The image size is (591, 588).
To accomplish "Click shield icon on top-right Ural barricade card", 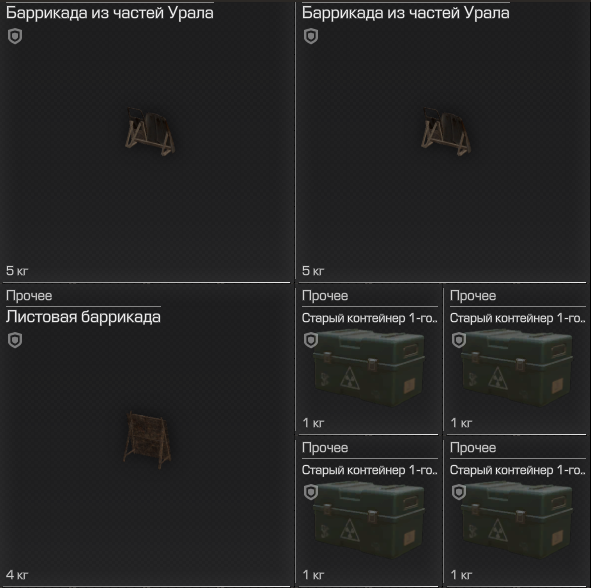I will (x=311, y=36).
